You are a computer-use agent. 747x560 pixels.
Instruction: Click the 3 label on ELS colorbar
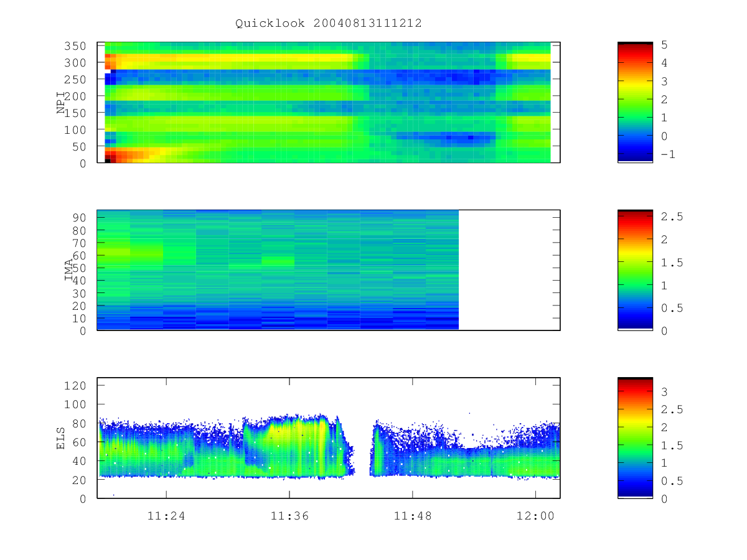coord(665,391)
